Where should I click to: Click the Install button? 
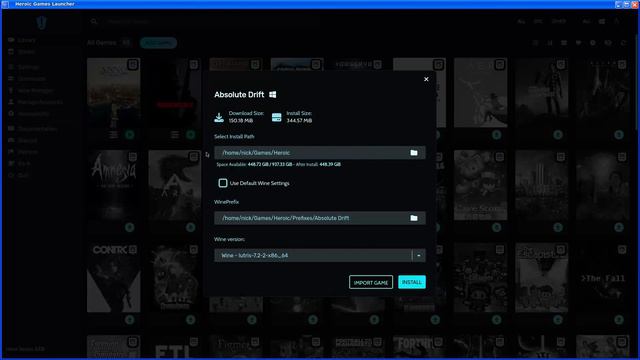point(412,282)
